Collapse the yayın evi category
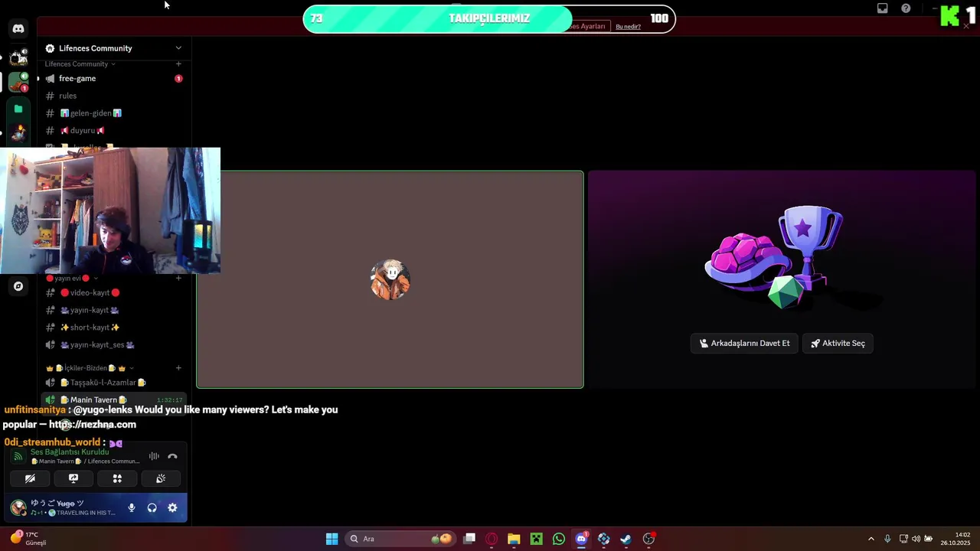980x551 pixels. click(72, 279)
